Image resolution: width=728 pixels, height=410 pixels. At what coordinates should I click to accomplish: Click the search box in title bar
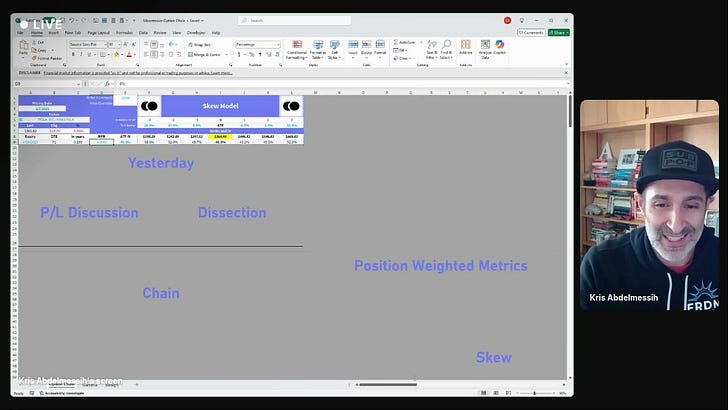click(x=295, y=20)
